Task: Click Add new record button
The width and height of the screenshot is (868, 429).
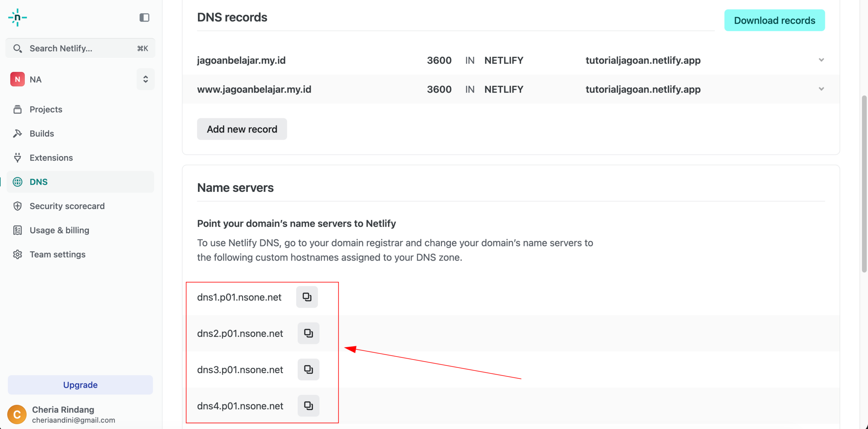Action: (x=242, y=129)
